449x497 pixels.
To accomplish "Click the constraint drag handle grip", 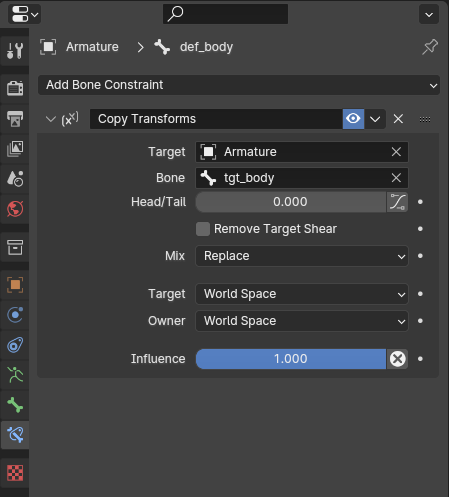I will click(x=425, y=119).
